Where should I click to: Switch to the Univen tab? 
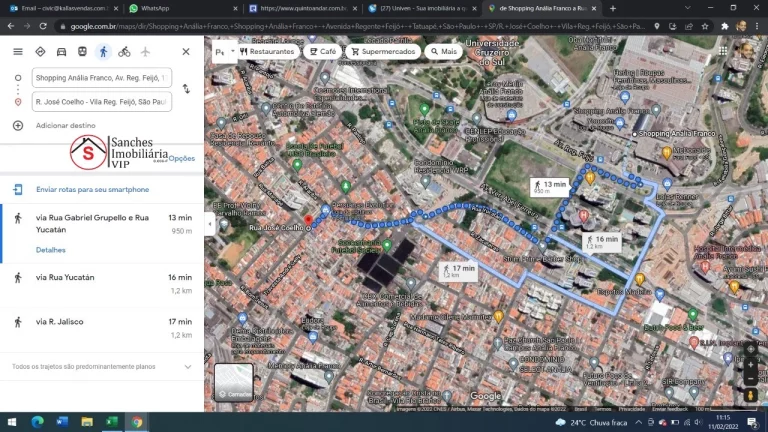422,8
